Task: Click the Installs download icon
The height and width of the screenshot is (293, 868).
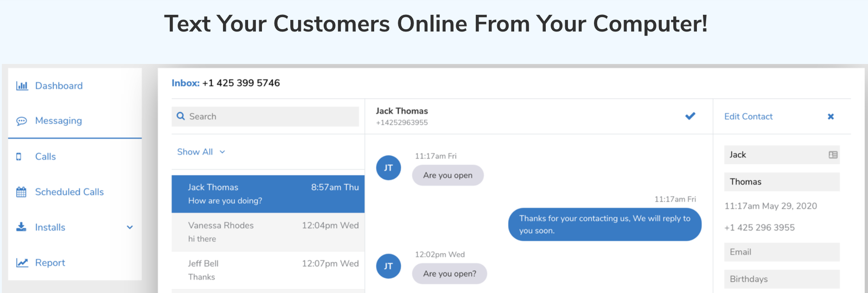Action: [x=21, y=227]
